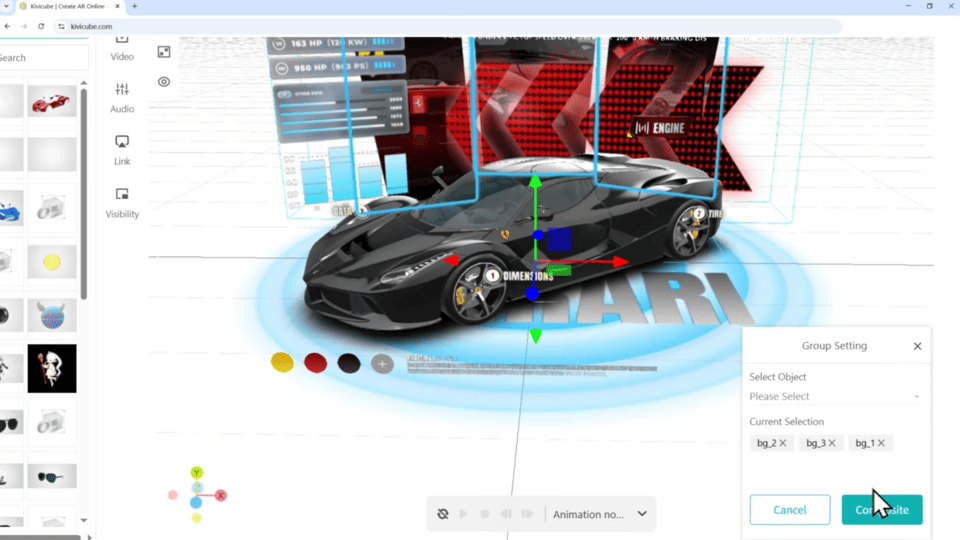960x540 pixels.
Task: Click the asset list scroll-up arrow
Action: [x=84, y=83]
